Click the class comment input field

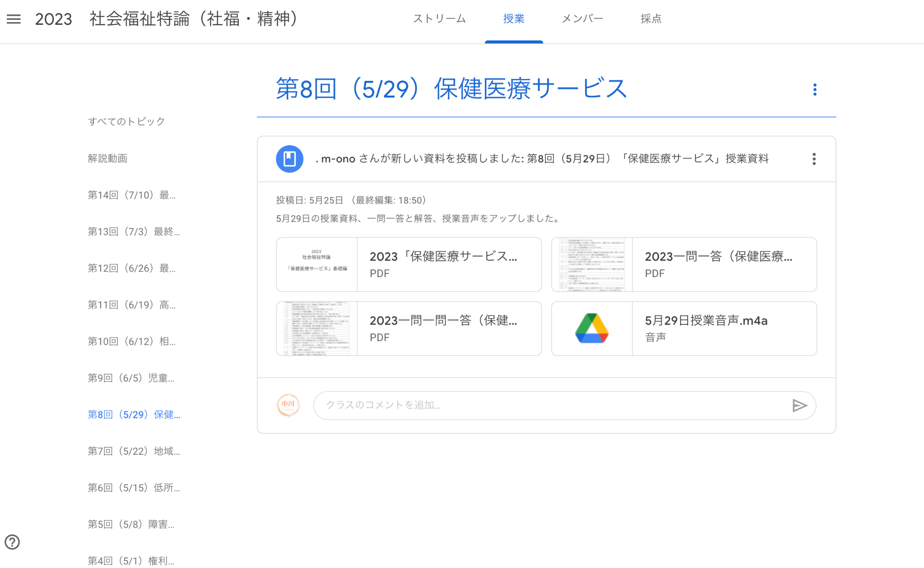[550, 405]
